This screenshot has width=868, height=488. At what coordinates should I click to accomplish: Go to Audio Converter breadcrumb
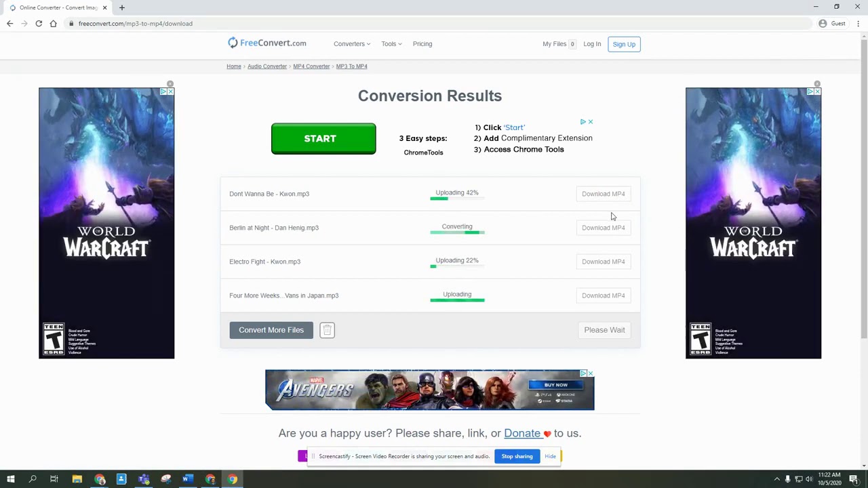[267, 66]
